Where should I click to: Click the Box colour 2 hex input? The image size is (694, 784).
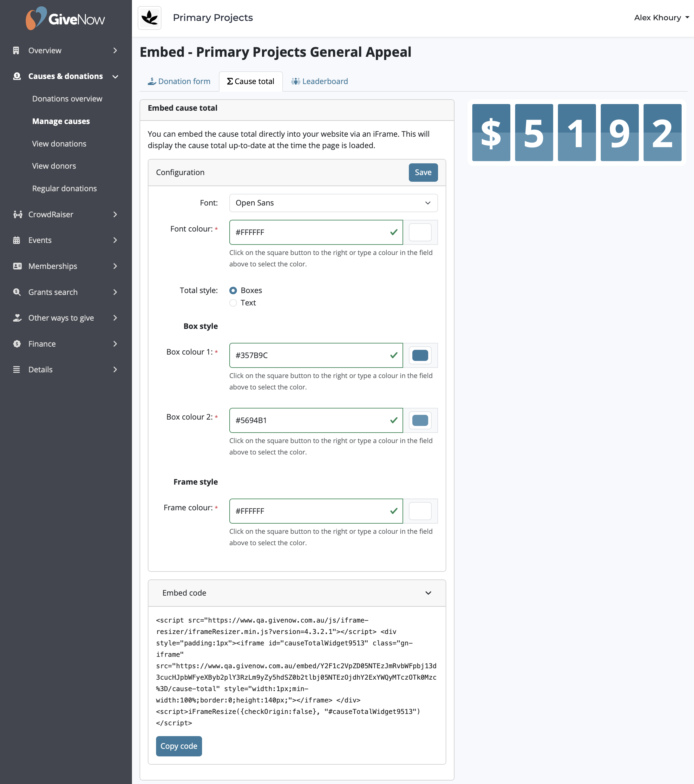[x=316, y=420]
